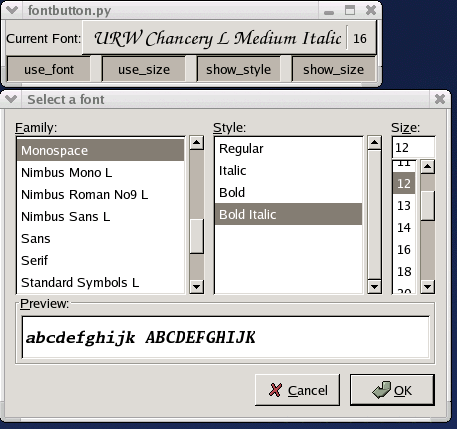Select size 16 in the list

tap(404, 249)
